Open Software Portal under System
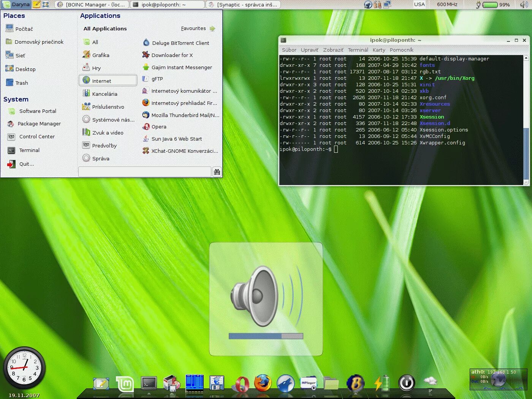Viewport: 532px width, 399px height. pos(32,111)
